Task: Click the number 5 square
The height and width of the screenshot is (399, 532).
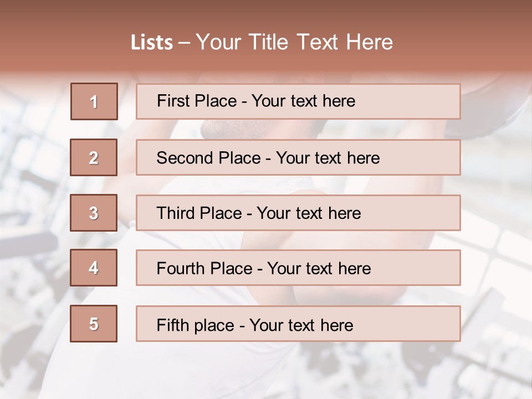Action: point(94,324)
